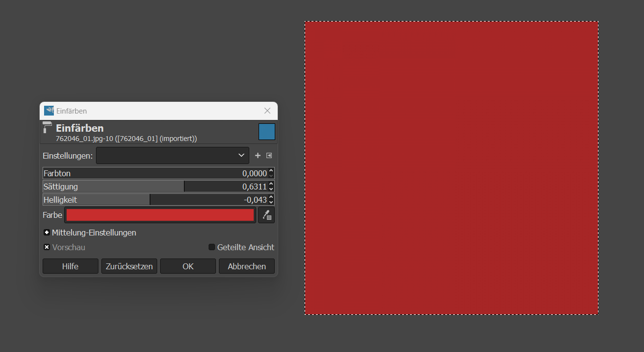Toggle the Vorschau checkbox

tap(47, 247)
